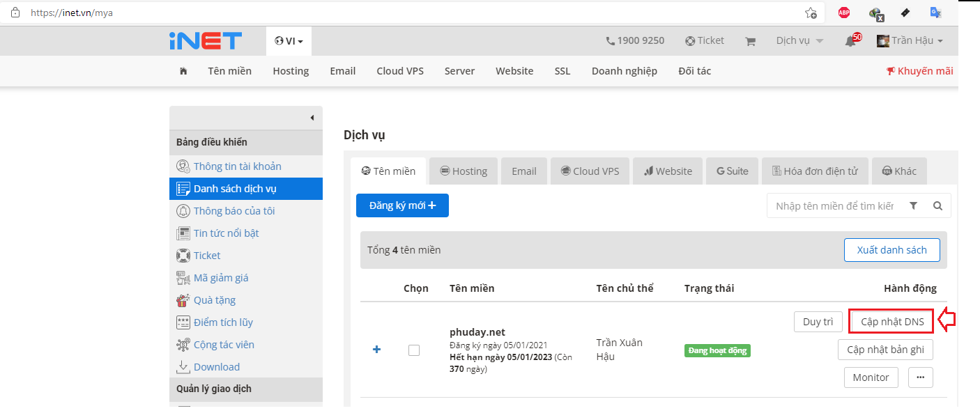Open the shopping cart icon
The width and height of the screenshot is (980, 413).
[750, 41]
